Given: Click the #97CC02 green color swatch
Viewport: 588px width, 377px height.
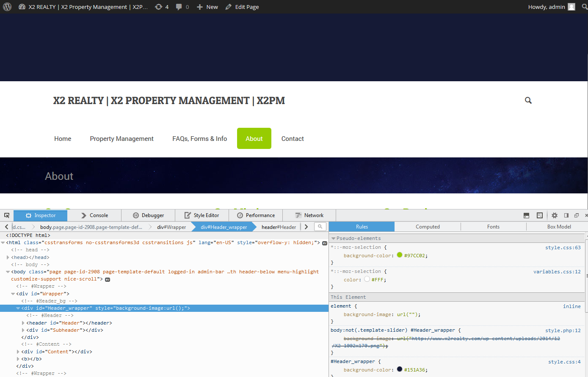Looking at the screenshot, I should (x=400, y=255).
